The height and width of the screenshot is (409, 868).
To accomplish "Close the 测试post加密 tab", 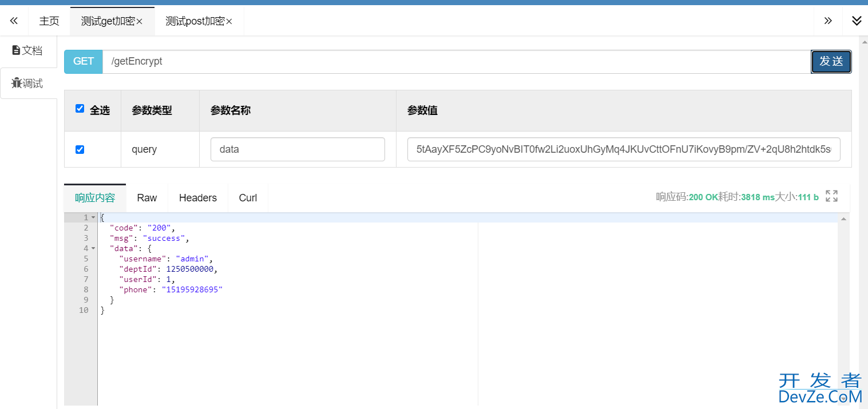I will [x=229, y=22].
